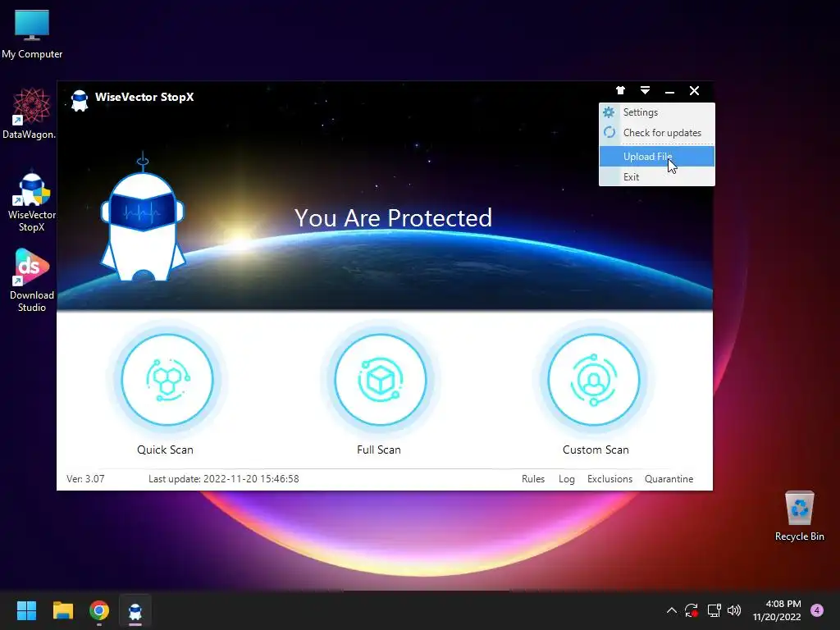Click the refresh icon beside Check for updates
This screenshot has height=630, width=840.
pyautogui.click(x=609, y=132)
